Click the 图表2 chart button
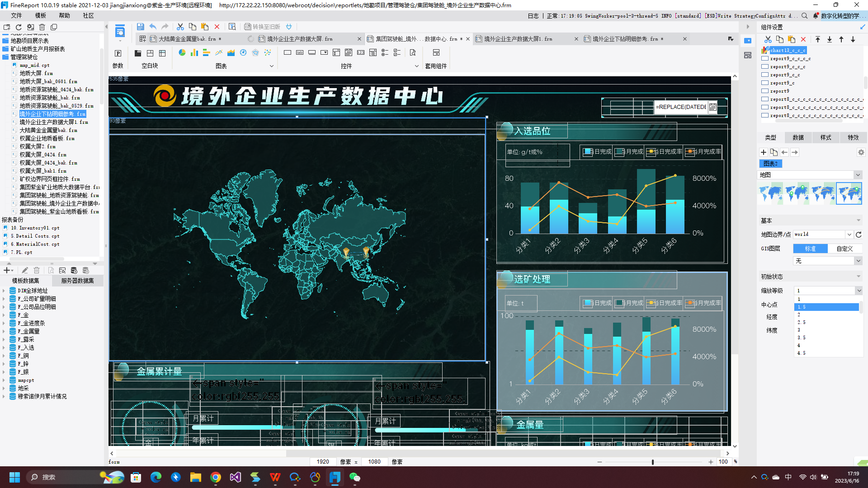 [x=771, y=164]
